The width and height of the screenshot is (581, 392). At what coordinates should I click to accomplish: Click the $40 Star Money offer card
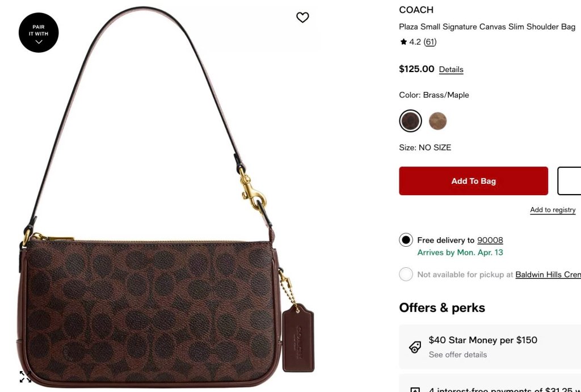click(490, 347)
